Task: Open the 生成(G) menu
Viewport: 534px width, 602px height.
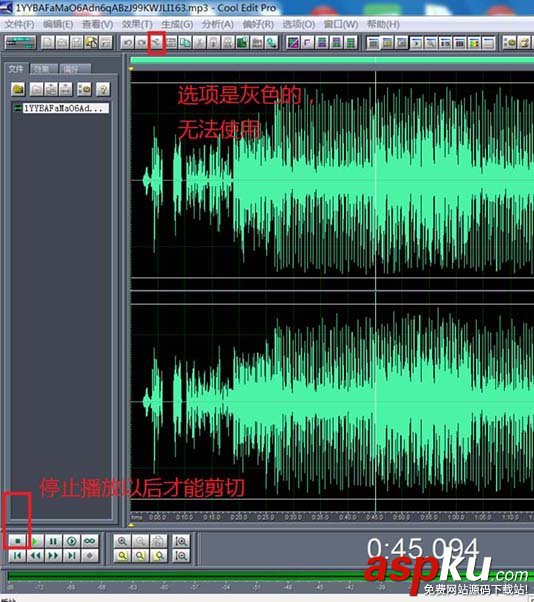Action: pyautogui.click(x=177, y=25)
